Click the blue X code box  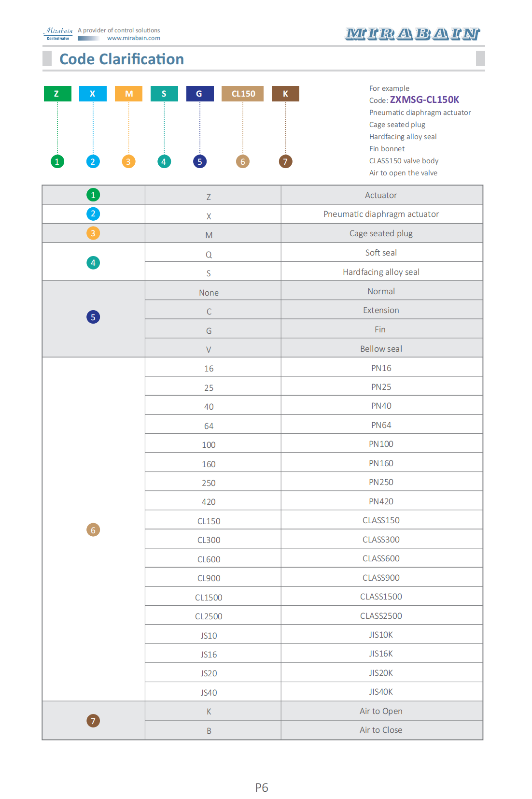[93, 94]
